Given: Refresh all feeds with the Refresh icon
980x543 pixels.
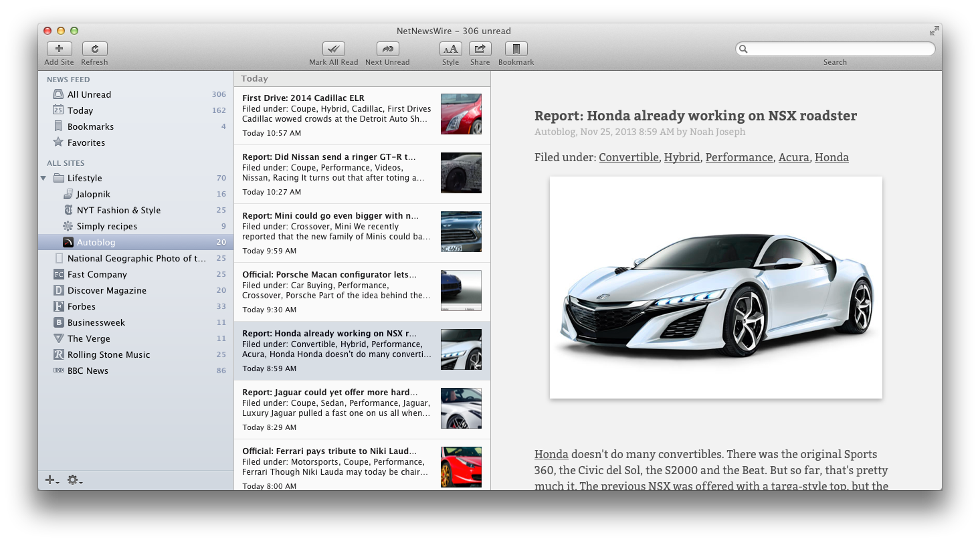Looking at the screenshot, I should point(94,49).
